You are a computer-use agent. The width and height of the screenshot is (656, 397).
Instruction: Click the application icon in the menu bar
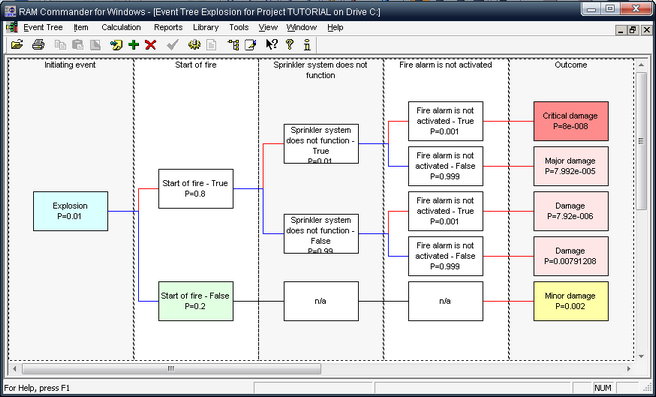point(11,27)
